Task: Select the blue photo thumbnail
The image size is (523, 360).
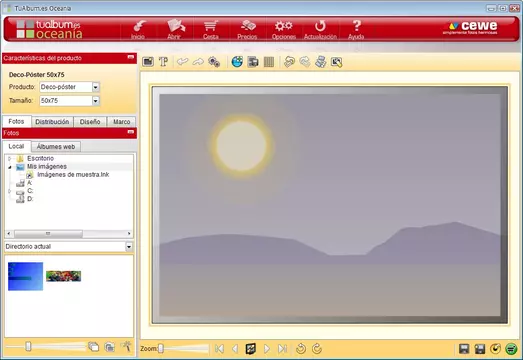Action: (26, 276)
